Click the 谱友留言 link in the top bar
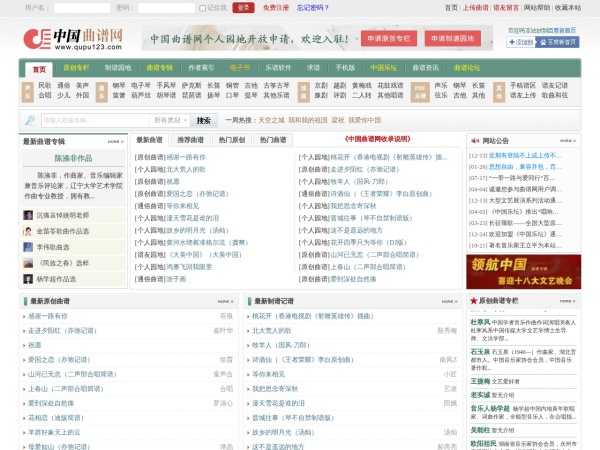 coord(506,8)
